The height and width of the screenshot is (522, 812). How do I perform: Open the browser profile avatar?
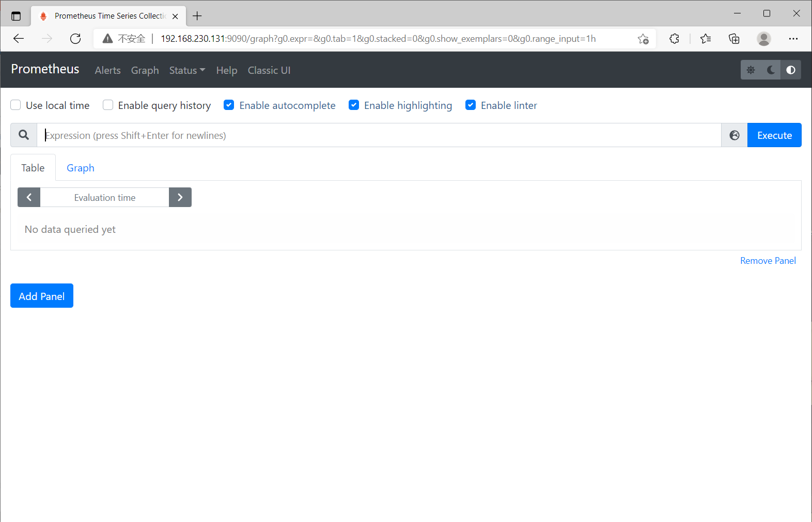(x=764, y=39)
